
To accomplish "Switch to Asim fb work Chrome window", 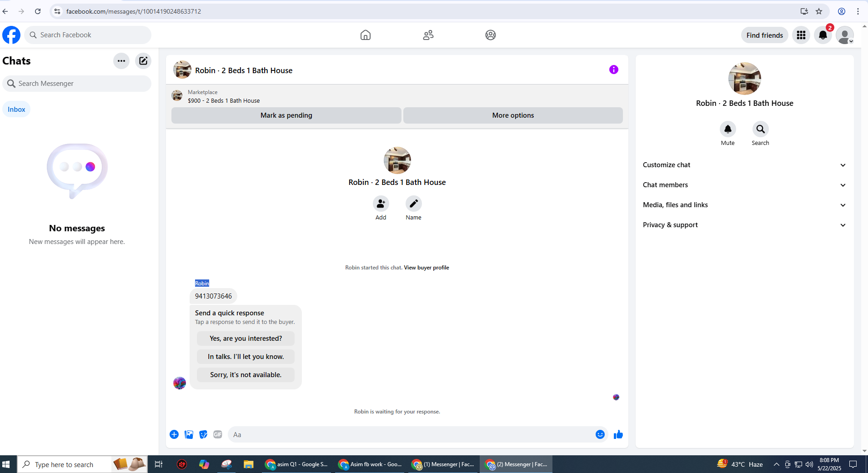I will point(370,464).
